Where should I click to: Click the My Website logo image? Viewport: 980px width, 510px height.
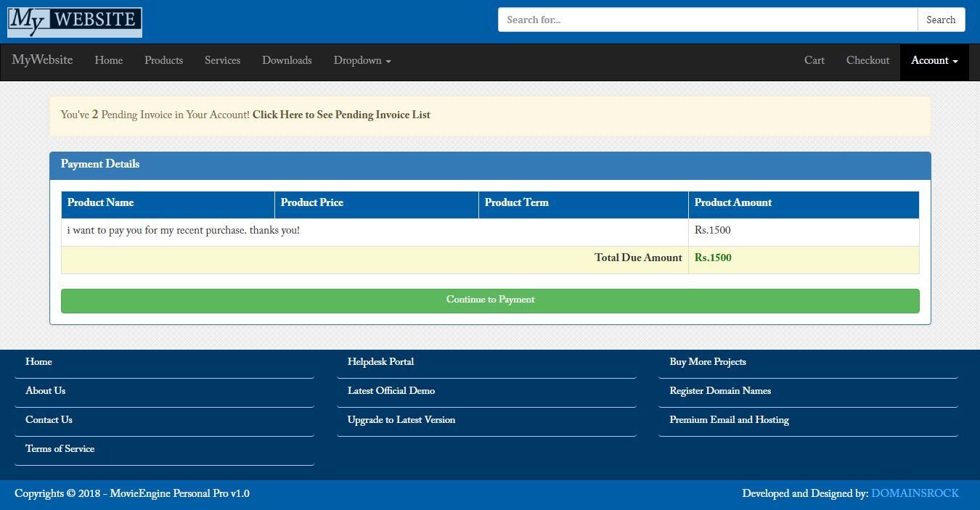(x=75, y=22)
